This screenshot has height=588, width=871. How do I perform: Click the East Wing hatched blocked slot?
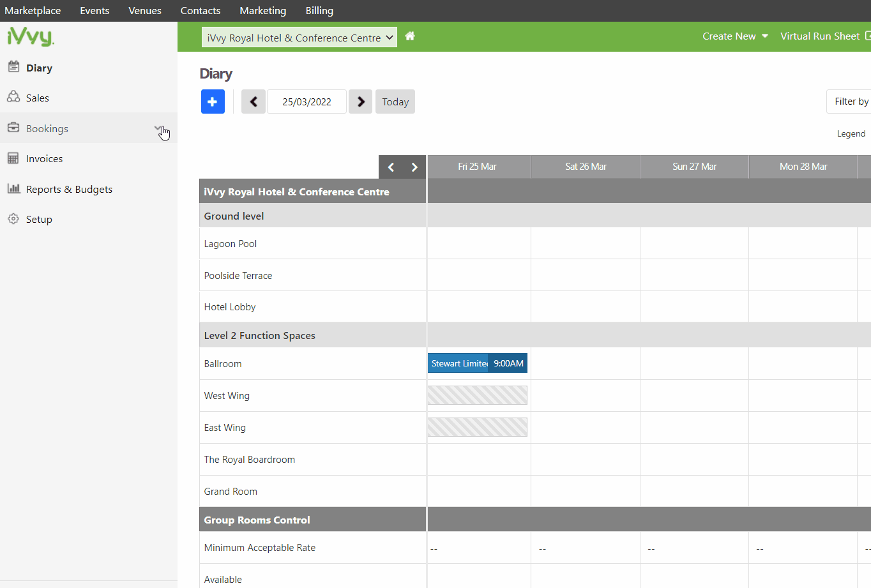point(478,427)
